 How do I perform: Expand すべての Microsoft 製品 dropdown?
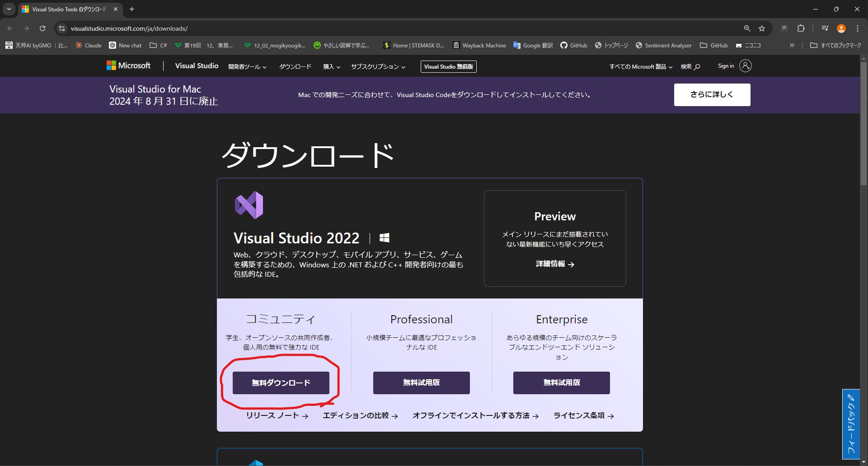640,66
